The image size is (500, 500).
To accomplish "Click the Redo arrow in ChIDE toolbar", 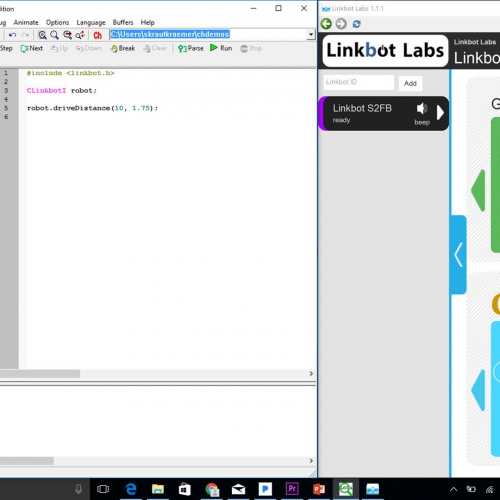I will point(25,35).
